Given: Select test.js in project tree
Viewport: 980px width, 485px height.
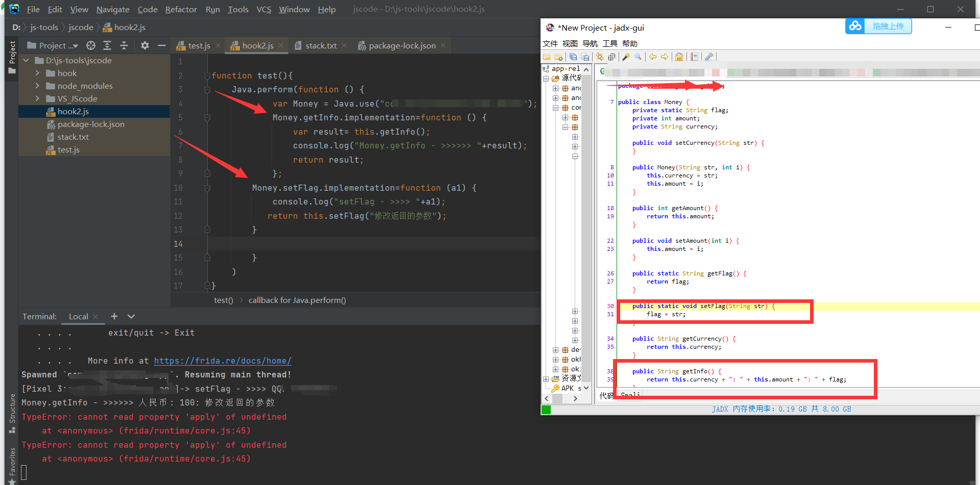Looking at the screenshot, I should 68,149.
